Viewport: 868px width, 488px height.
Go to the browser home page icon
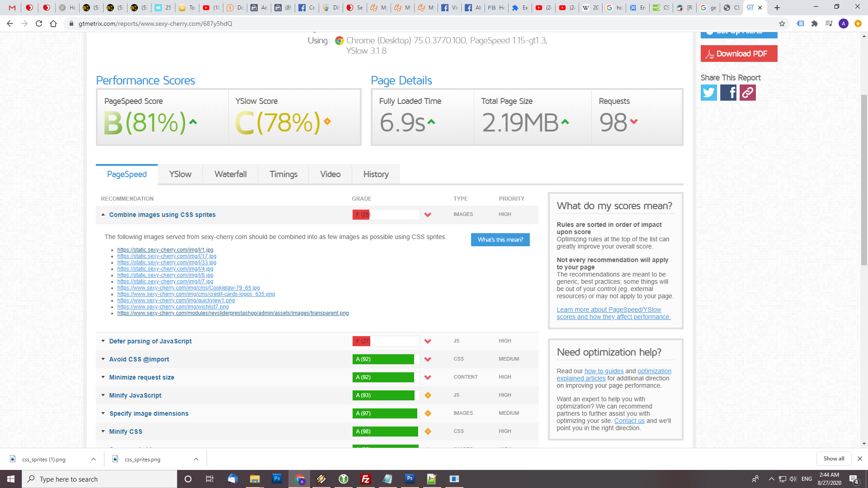(53, 23)
